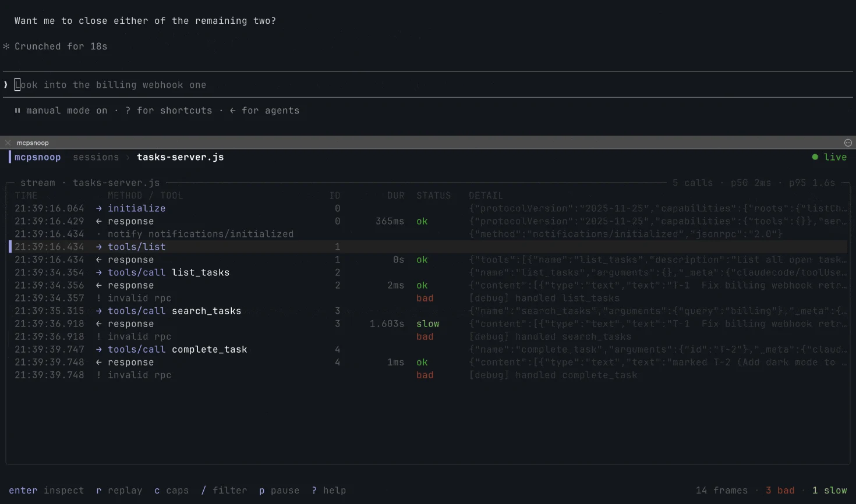Select the initialize request row
Image resolution: width=856 pixels, height=504 pixels.
[428, 208]
